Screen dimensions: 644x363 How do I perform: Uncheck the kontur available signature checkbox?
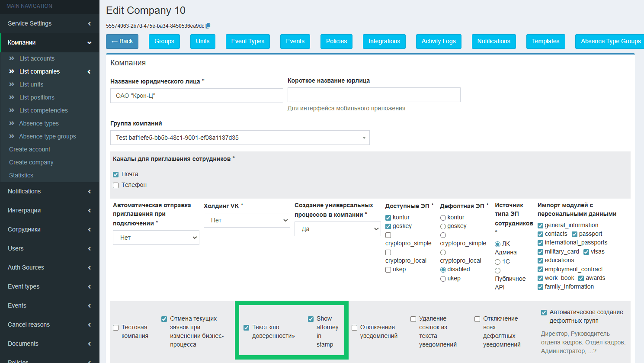388,218
